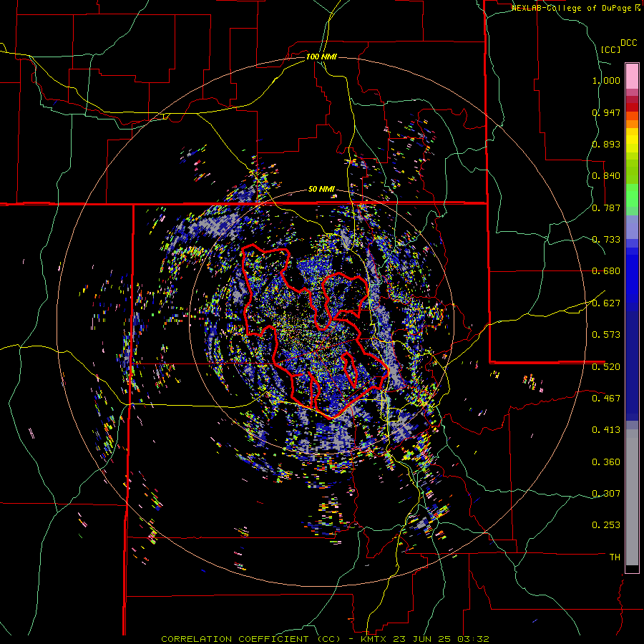The height and width of the screenshot is (644, 644).
Task: Select the 0.253 scale value
Action: click(x=606, y=525)
